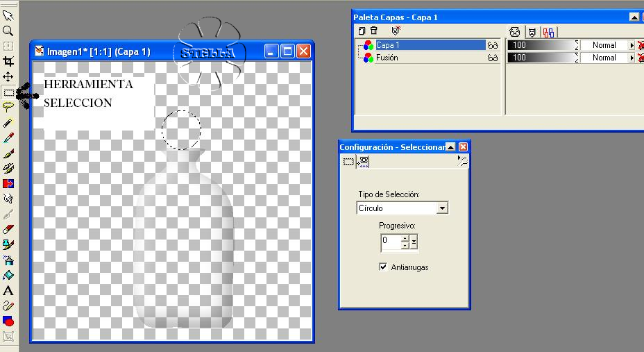
Task: Select the Arrow tool
Action: click(8, 15)
